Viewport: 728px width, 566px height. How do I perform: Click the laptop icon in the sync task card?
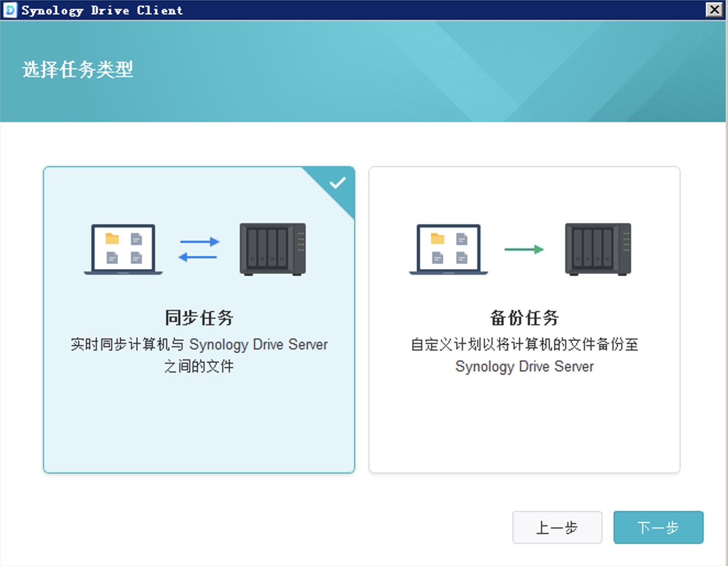coord(123,249)
